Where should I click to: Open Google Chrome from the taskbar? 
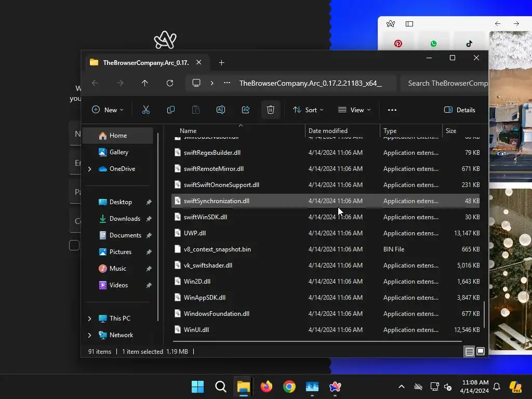pos(289,387)
